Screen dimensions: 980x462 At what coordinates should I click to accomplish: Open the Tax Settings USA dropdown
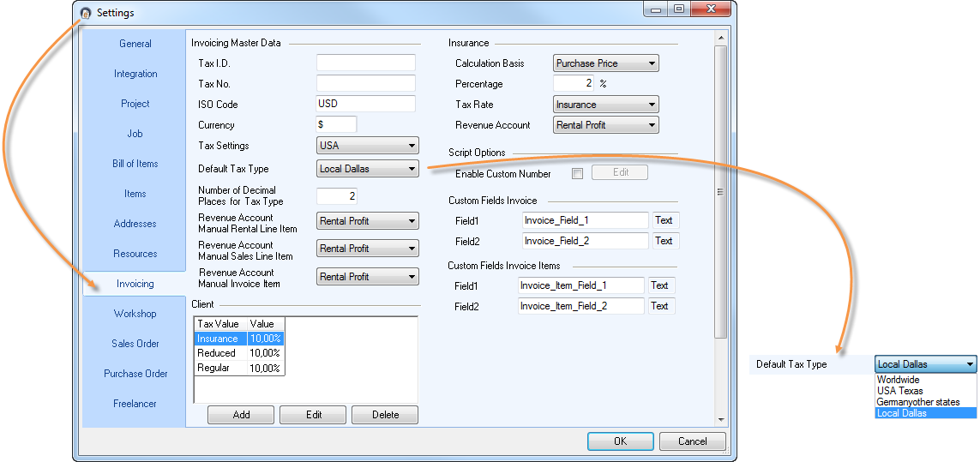367,146
